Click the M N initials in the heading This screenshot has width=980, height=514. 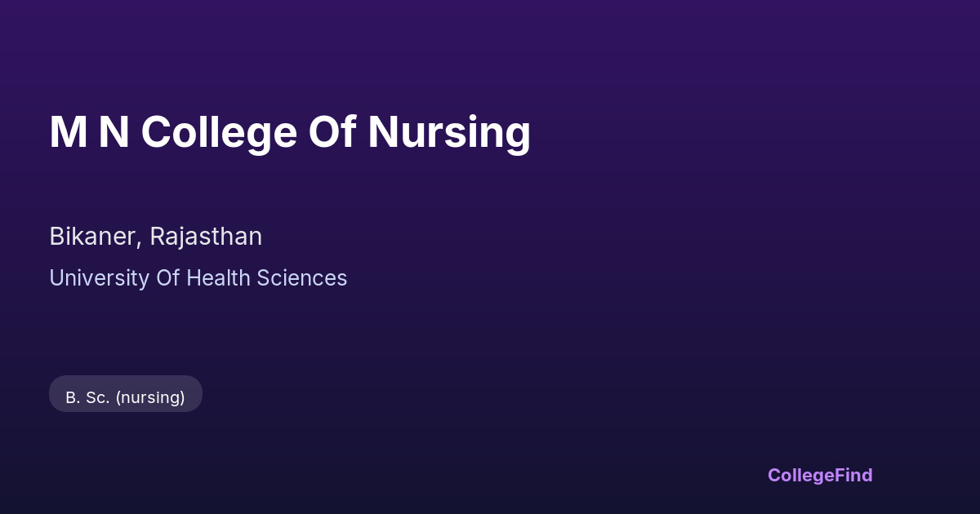[x=89, y=132]
